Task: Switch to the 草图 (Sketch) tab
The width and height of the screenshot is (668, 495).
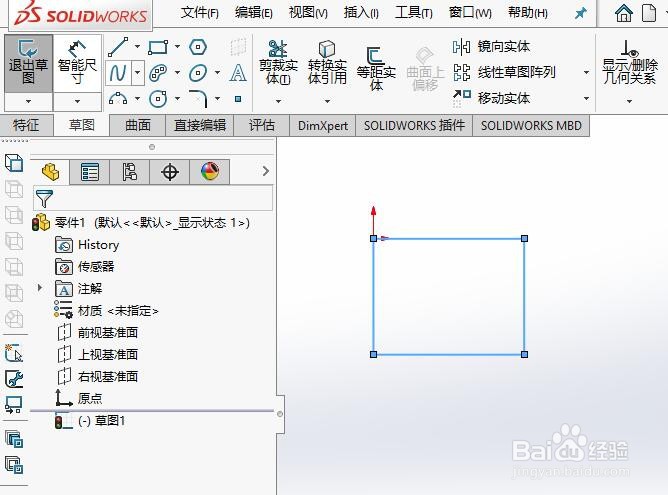Action: [x=81, y=125]
